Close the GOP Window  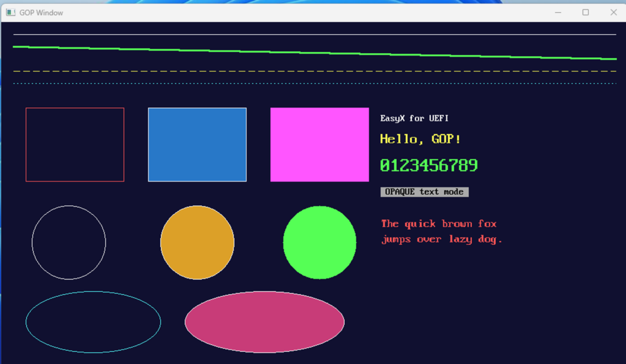point(614,12)
